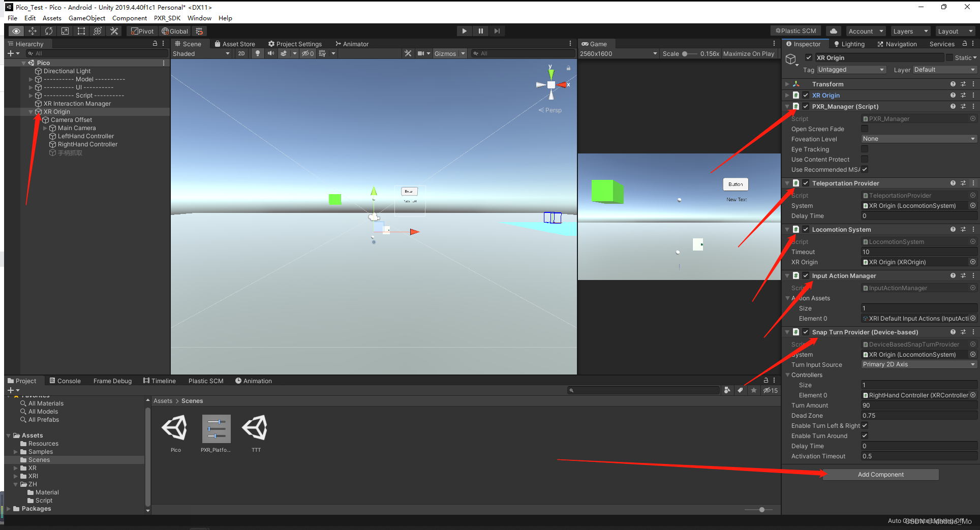Open the Shaded draw mode dropdown
The width and height of the screenshot is (980, 530).
coord(201,53)
